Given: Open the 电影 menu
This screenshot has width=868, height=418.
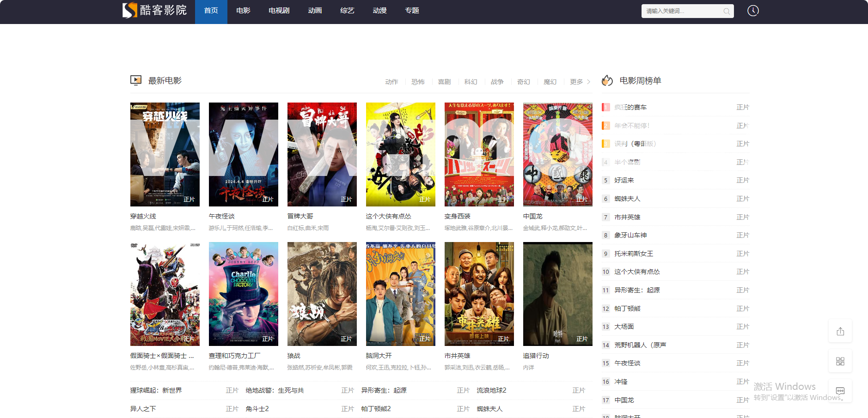Looking at the screenshot, I should tap(243, 11).
